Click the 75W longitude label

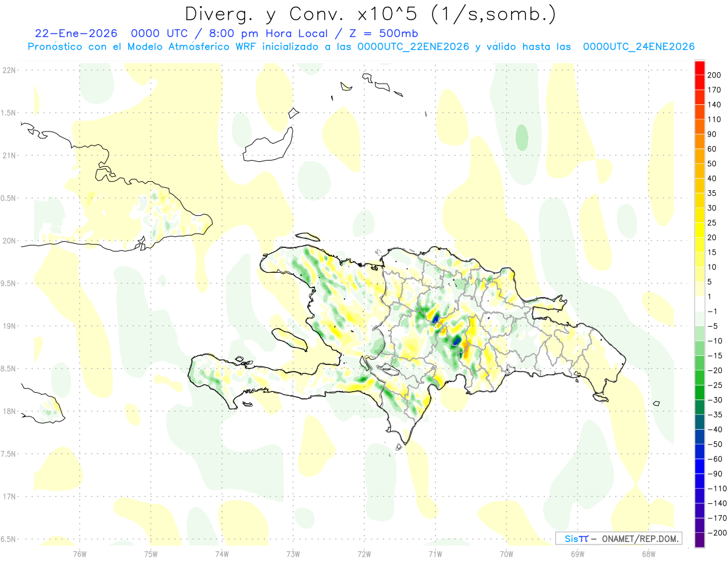[151, 554]
